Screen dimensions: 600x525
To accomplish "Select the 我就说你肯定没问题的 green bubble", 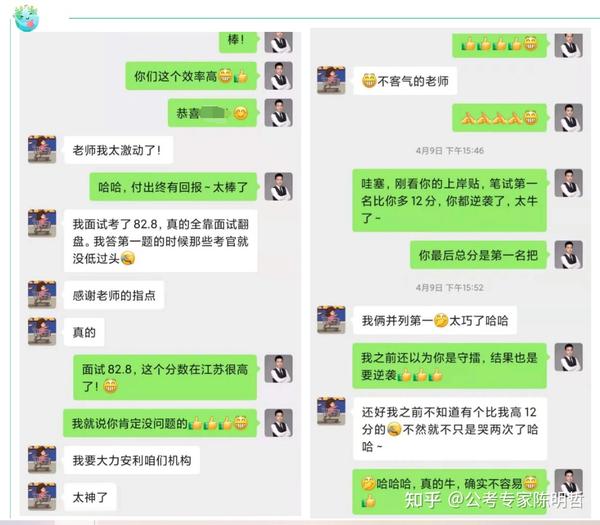I will click(160, 423).
